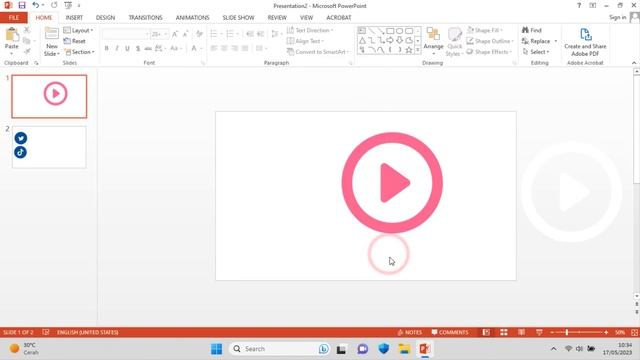Toggle Text Shadow formatting
This screenshot has width=640, height=360.
click(138, 49)
